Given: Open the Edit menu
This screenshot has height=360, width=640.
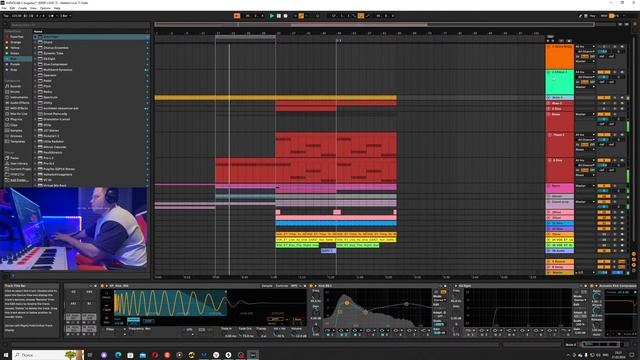Looking at the screenshot, I should pos(12,8).
